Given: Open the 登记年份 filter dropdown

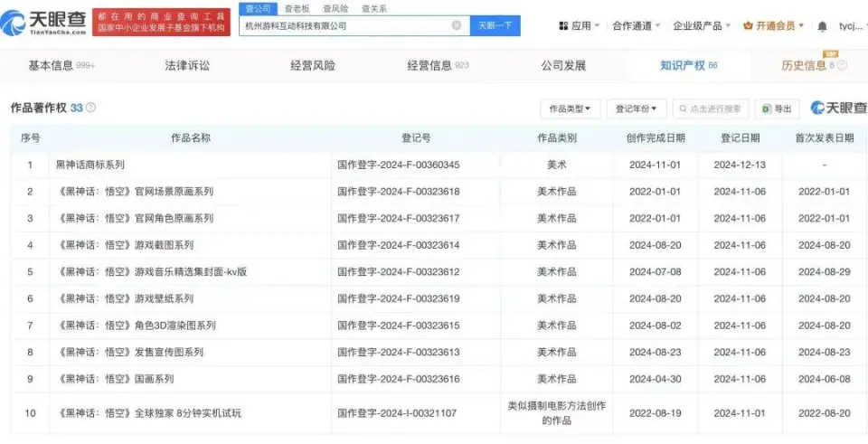Looking at the screenshot, I should (637, 109).
